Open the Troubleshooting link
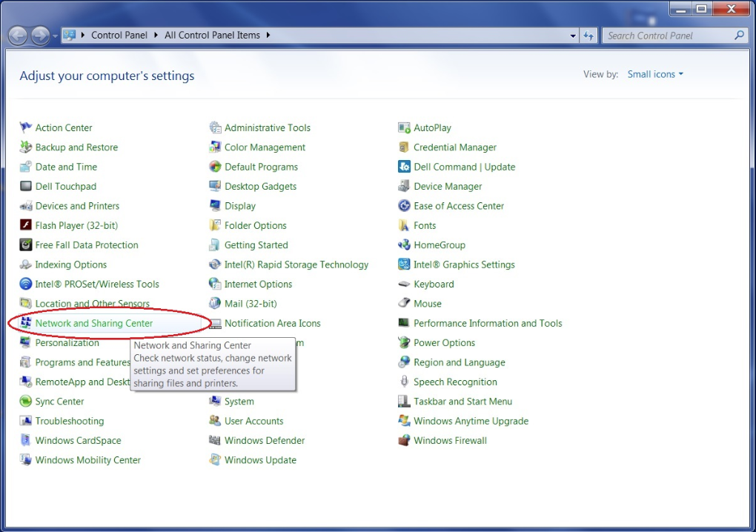756x532 pixels. (x=70, y=421)
